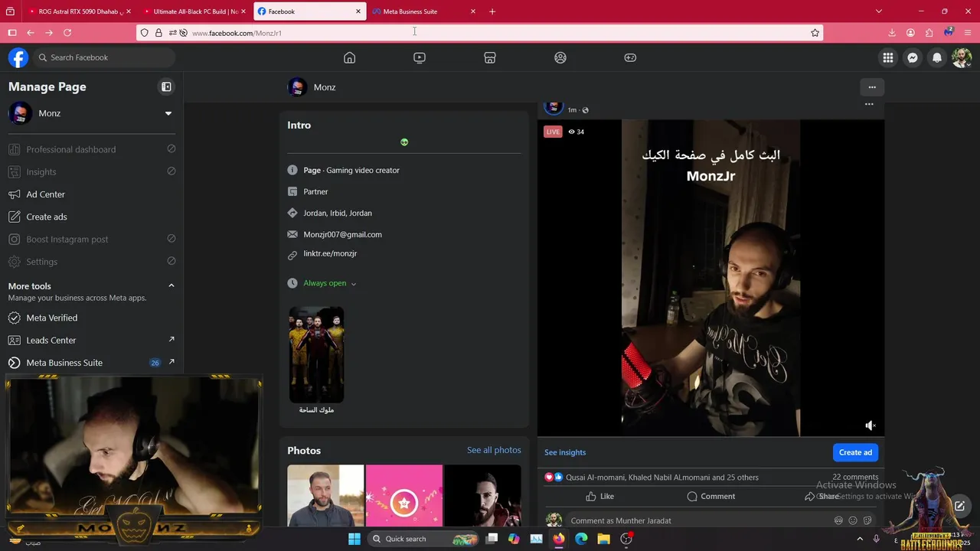Click the Windows Start button
This screenshot has height=551, width=980.
point(354,539)
